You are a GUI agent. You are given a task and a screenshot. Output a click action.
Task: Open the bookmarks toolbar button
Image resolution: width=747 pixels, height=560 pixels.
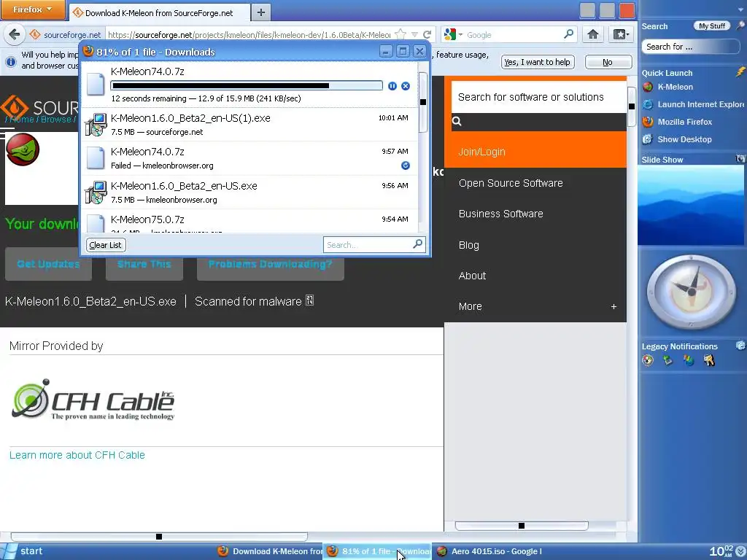tap(621, 34)
